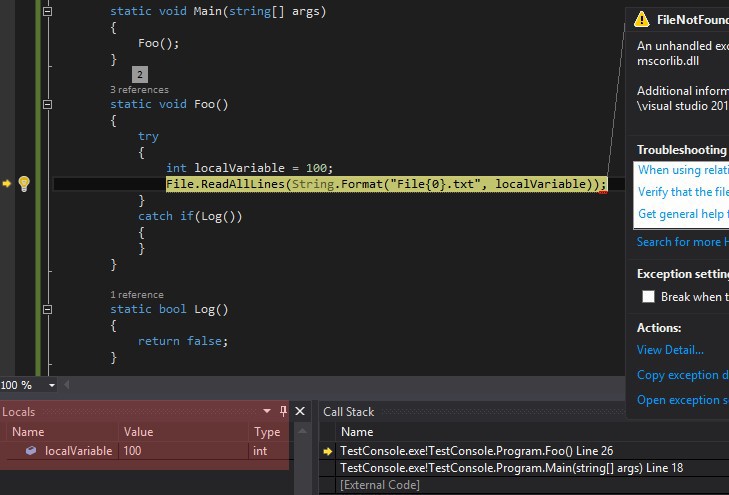Click the pin icon on Locals panel
This screenshot has width=729, height=495.
283,411
